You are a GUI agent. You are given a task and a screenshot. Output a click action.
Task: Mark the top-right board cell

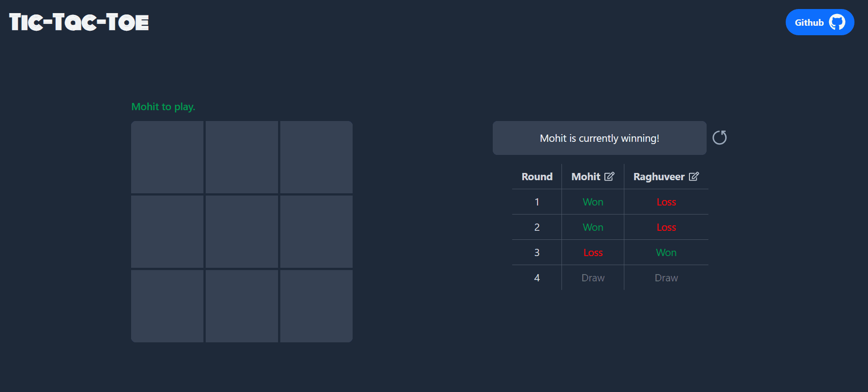316,157
